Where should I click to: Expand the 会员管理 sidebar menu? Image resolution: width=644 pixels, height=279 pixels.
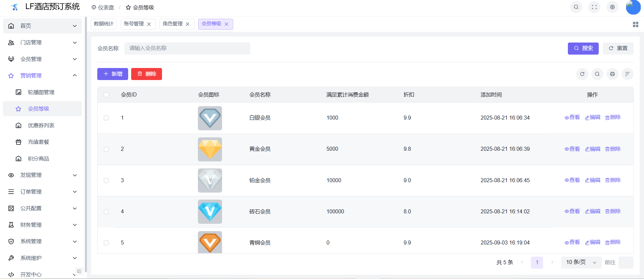(42, 59)
